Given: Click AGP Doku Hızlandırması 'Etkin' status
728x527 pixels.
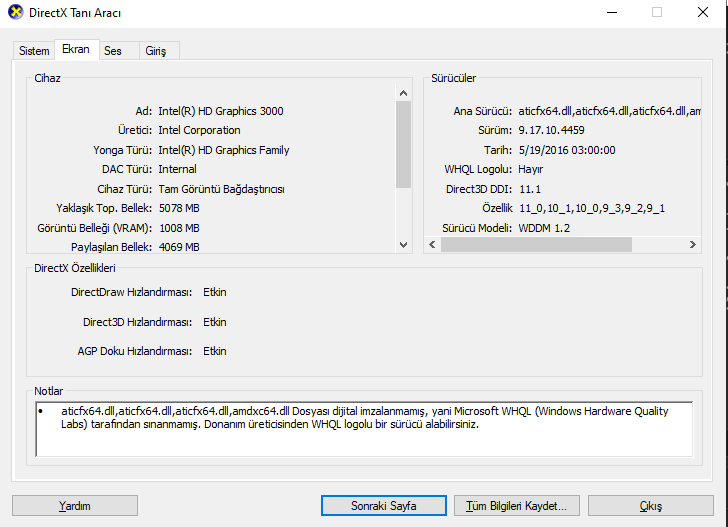Looking at the screenshot, I should 214,351.
